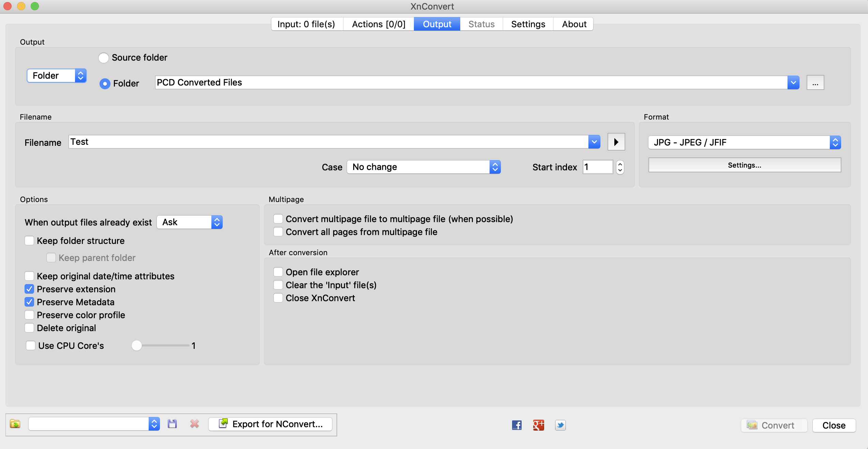The width and height of the screenshot is (868, 449).
Task: Click the save preset floppy disk icon
Action: coord(172,424)
